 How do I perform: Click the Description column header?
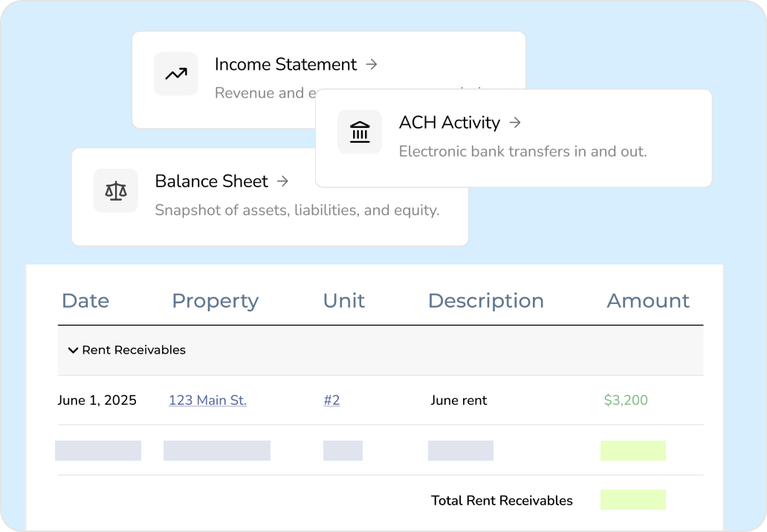click(x=486, y=301)
